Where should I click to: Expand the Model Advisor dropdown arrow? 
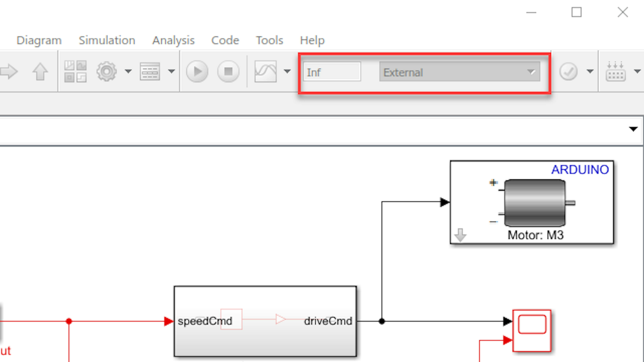tap(590, 71)
